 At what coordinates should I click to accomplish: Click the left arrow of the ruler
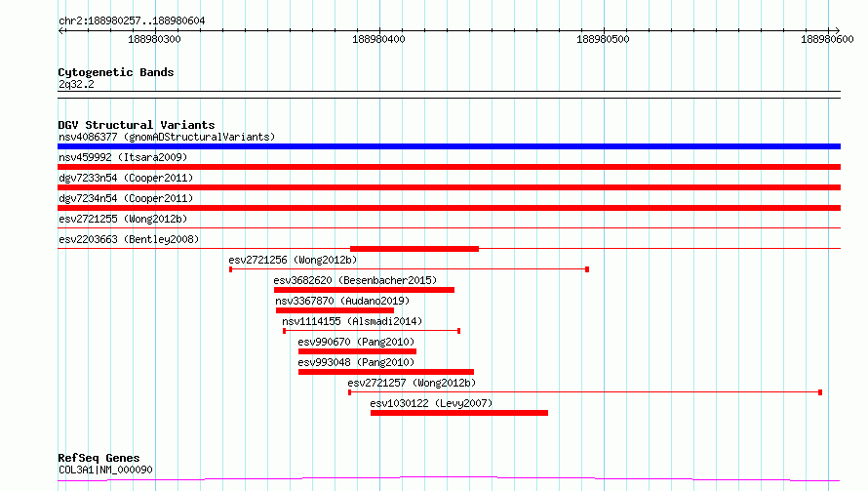pos(60,30)
